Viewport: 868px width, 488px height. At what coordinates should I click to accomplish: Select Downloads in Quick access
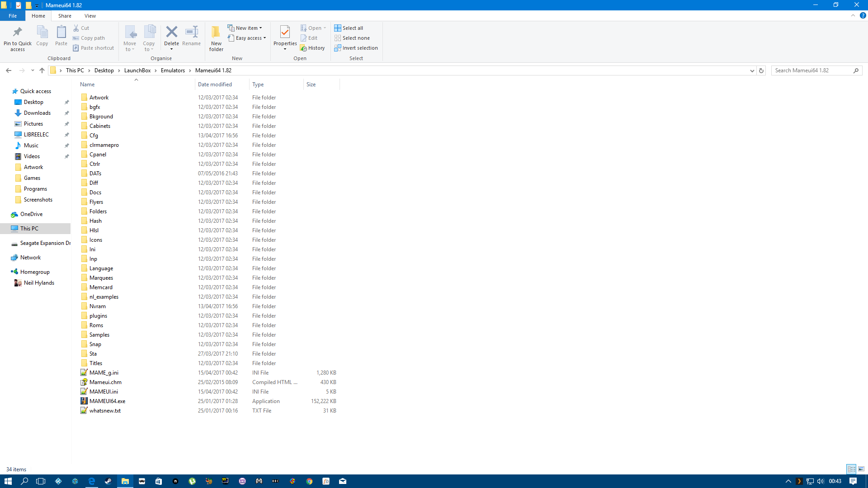coord(37,113)
